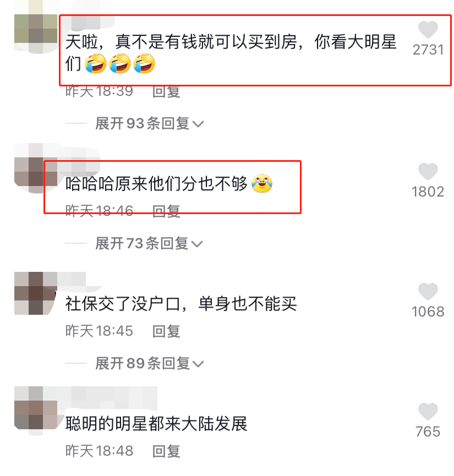Open the third commenter's avatar
This screenshot has width=454, height=476.
coord(36,293)
